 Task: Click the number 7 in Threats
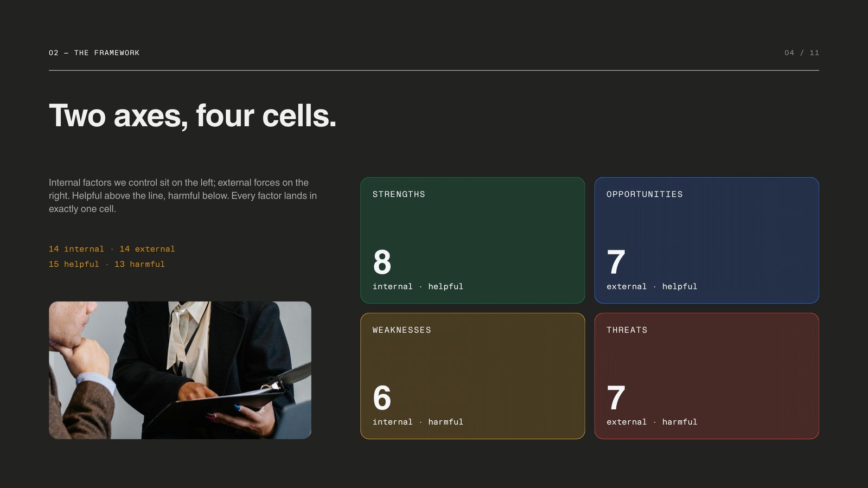pos(616,397)
